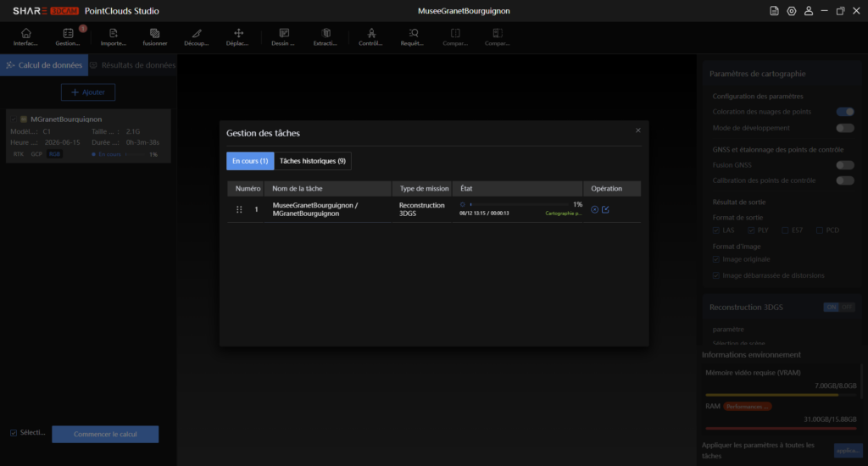Image resolution: width=868 pixels, height=466 pixels.
Task: Toggle Calibration des points de contrôle
Action: point(845,180)
